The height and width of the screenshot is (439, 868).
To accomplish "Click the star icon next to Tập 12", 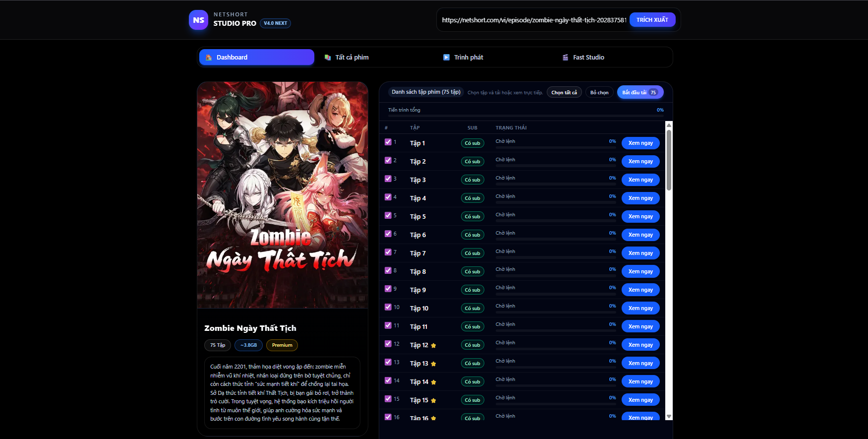I will (x=434, y=345).
